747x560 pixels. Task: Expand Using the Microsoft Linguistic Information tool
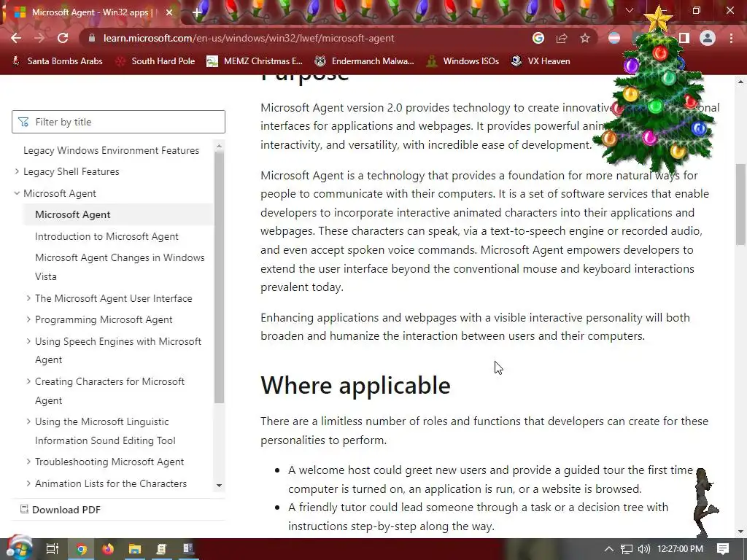click(x=28, y=421)
